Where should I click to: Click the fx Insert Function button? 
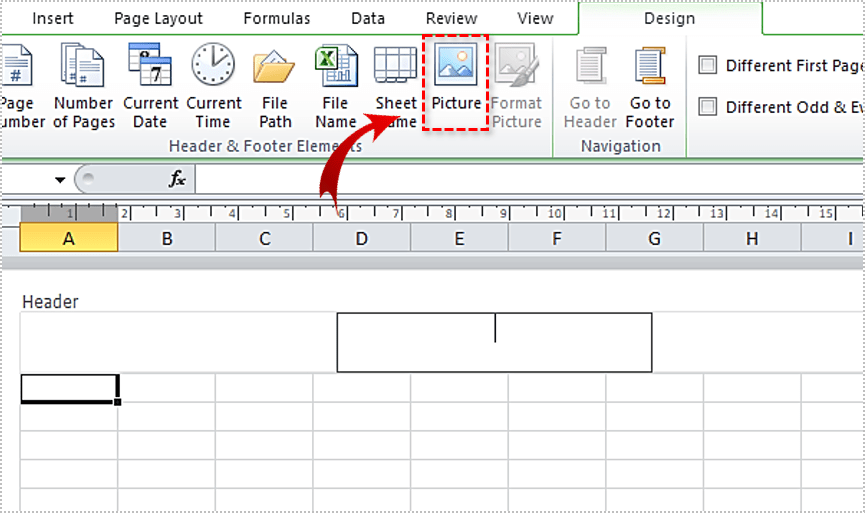click(x=177, y=179)
